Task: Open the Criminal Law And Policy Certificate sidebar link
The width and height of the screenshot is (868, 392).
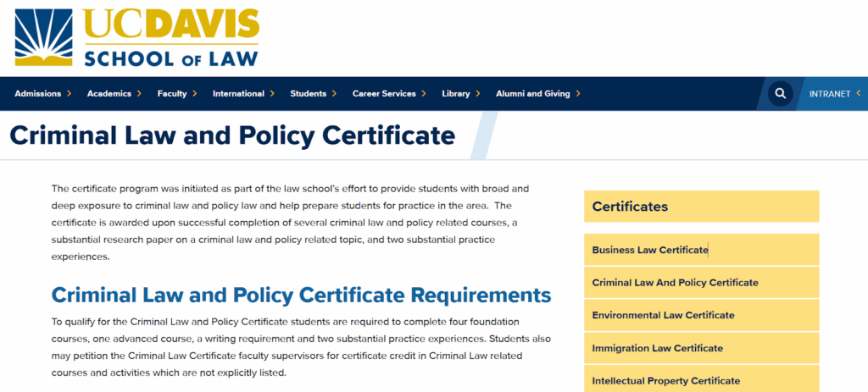Action: pos(701,283)
